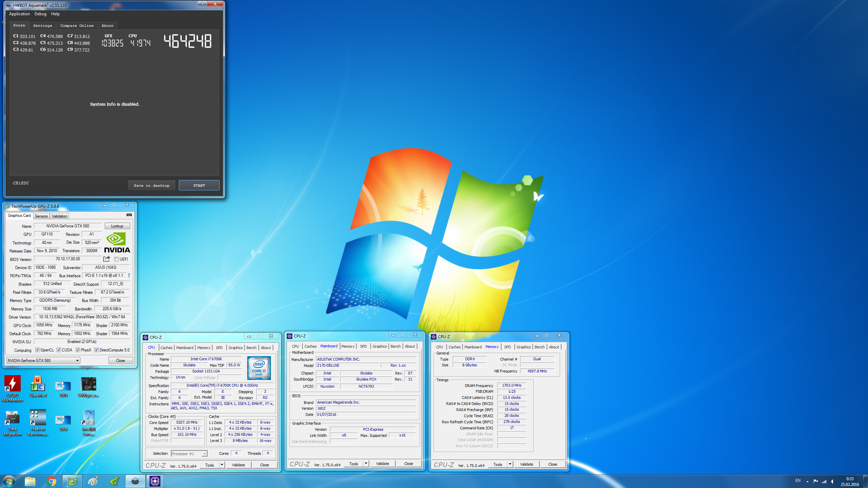This screenshot has height=488, width=868.
Task: Open the About tab in Aquamark
Action: click(107, 25)
